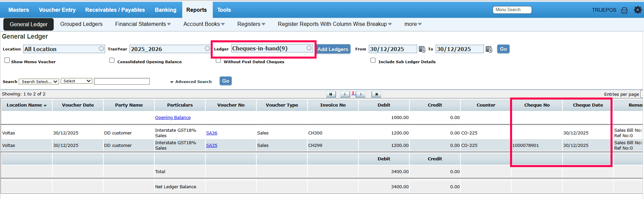The width and height of the screenshot is (644, 199).
Task: Open the Masters menu
Action: coord(18,10)
